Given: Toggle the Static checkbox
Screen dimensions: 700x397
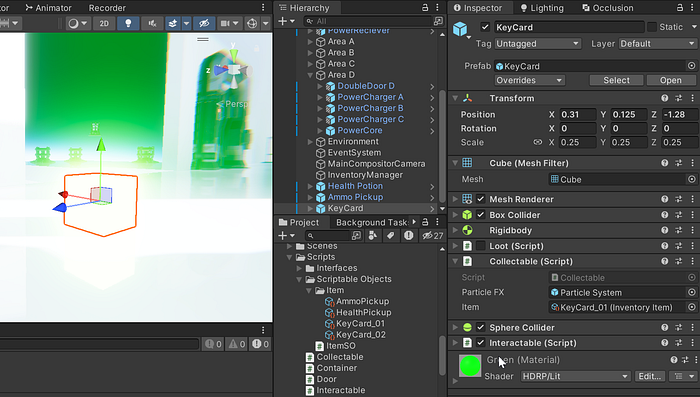Looking at the screenshot, I should click(652, 27).
